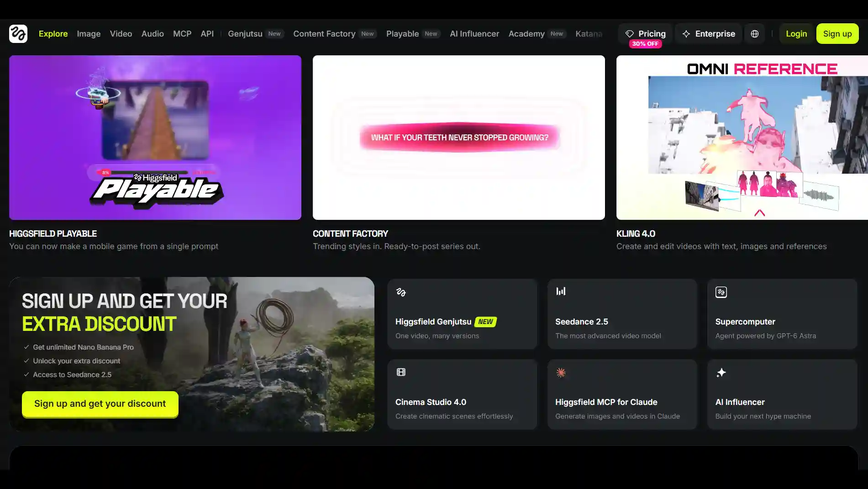The width and height of the screenshot is (868, 489).
Task: Click the Enterprise button
Action: [708, 34]
